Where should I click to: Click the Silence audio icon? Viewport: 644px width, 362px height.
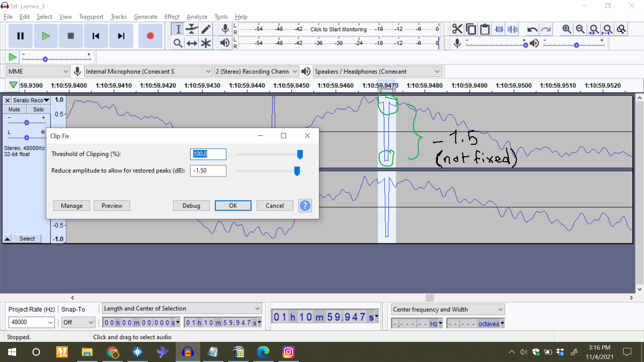(512, 29)
